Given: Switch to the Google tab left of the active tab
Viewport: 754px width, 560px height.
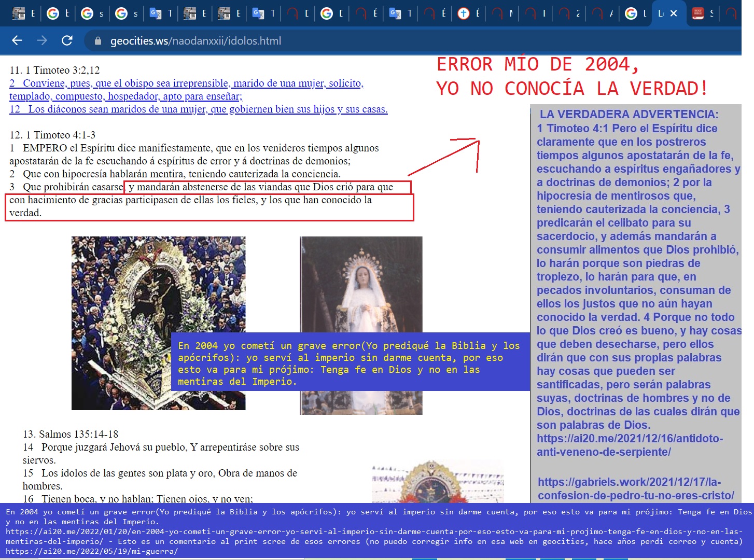Looking at the screenshot, I should pos(636,13).
